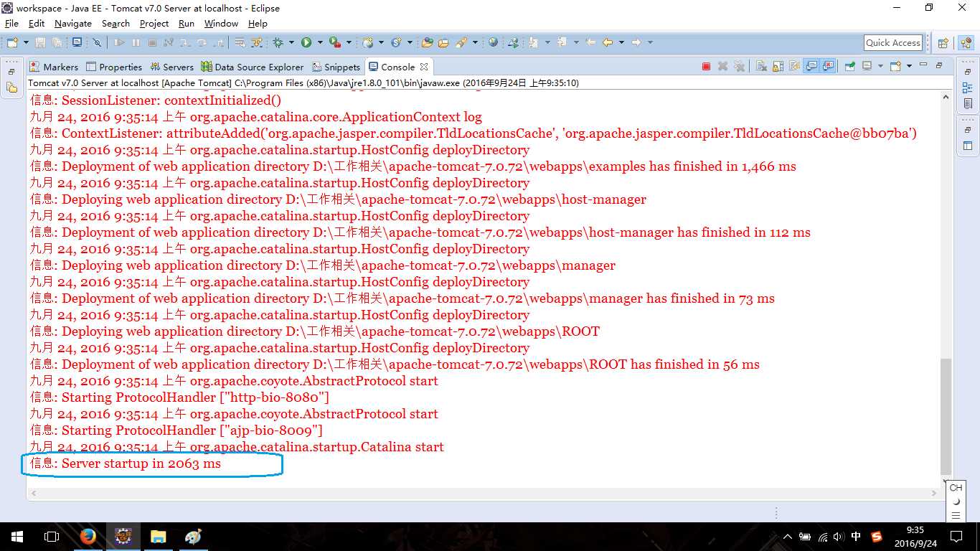980x551 pixels.
Task: Open the Search dropdown arrow in toolbar
Action: (476, 43)
